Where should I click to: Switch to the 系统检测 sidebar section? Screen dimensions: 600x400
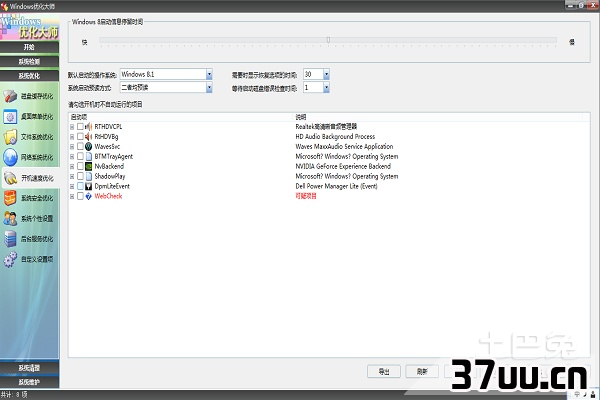29,61
